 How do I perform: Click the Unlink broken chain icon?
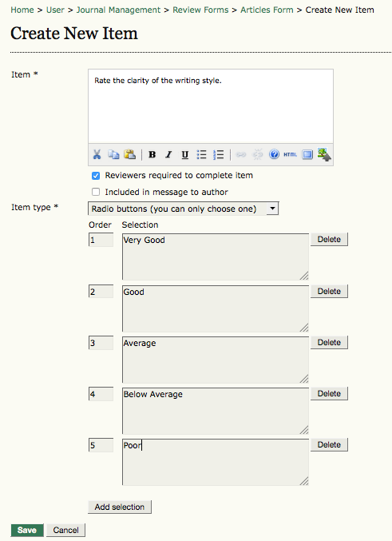258,154
